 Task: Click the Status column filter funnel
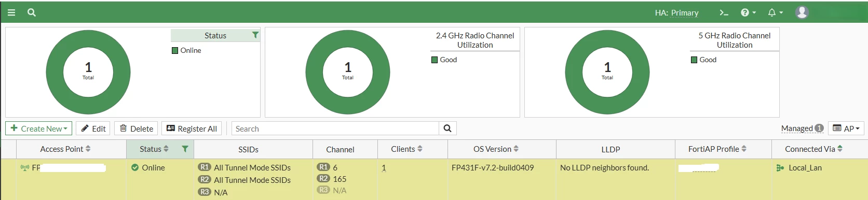[185, 149]
